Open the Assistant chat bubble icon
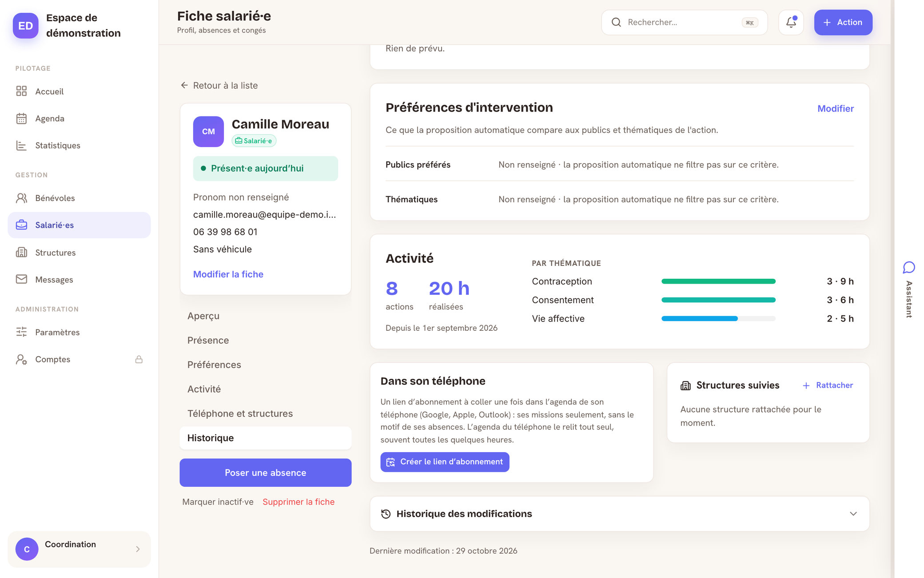The height and width of the screenshot is (578, 924). pos(908,267)
